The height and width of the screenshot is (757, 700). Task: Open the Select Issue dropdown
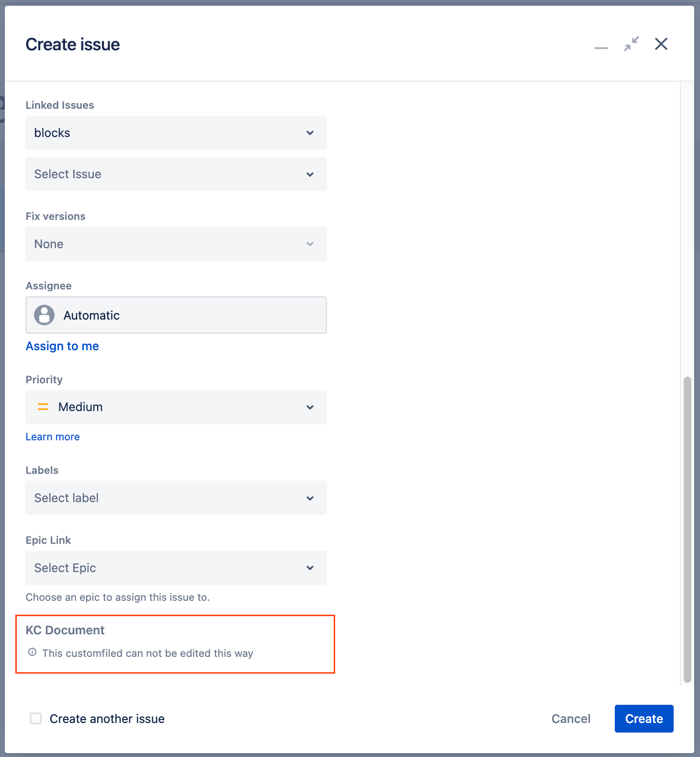click(176, 174)
